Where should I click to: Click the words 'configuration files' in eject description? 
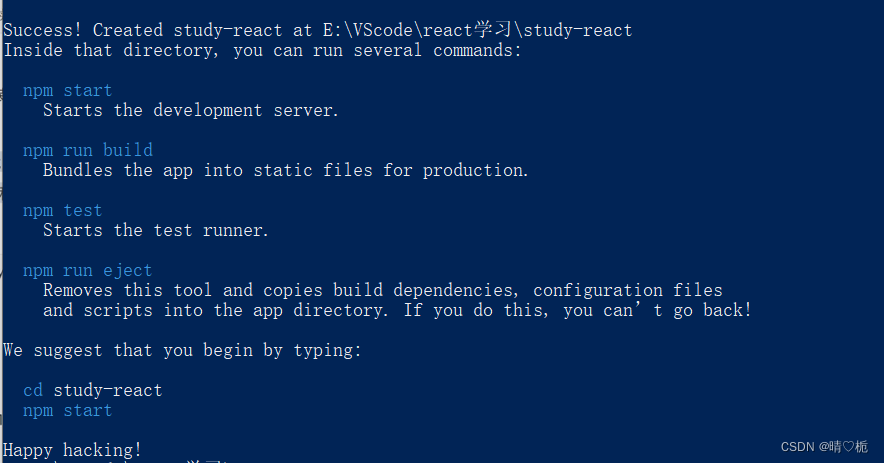[x=627, y=290]
